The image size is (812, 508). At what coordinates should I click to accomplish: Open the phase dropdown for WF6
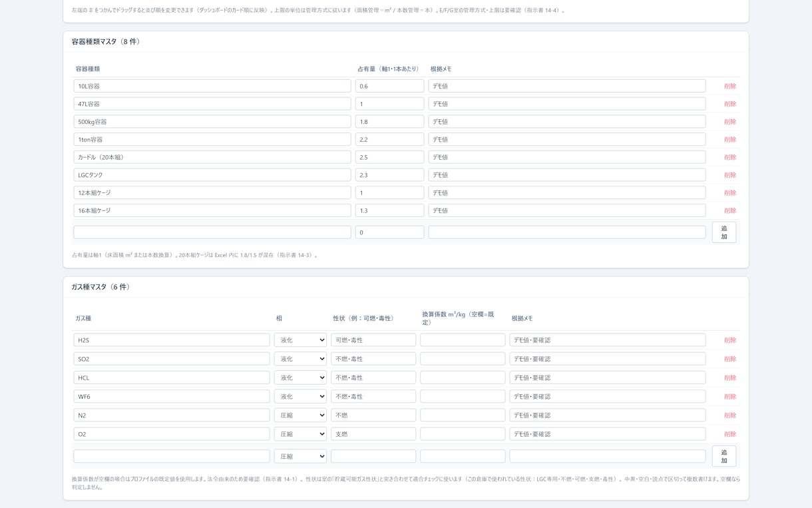coord(300,396)
